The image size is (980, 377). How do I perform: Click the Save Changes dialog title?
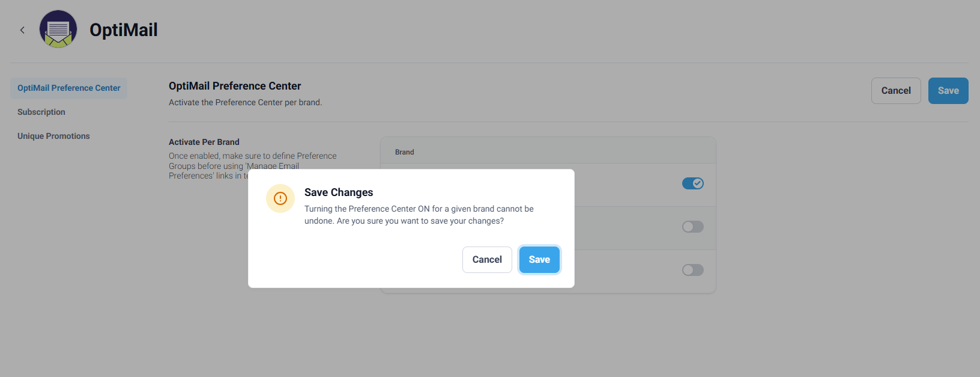click(339, 192)
